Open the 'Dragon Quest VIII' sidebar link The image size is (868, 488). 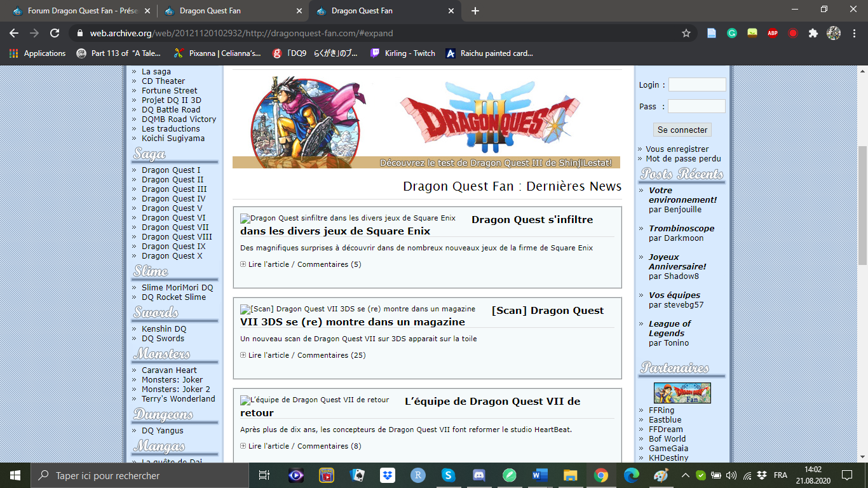tap(177, 237)
